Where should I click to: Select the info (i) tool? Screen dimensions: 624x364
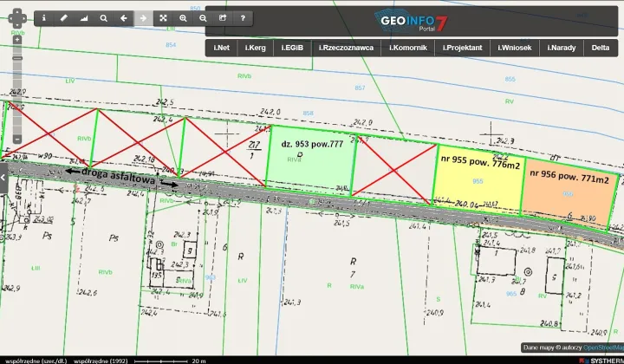44,18
